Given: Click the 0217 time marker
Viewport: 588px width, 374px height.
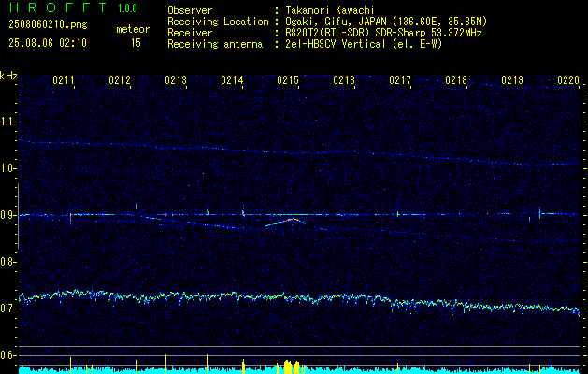Looking at the screenshot, I should click(400, 80).
